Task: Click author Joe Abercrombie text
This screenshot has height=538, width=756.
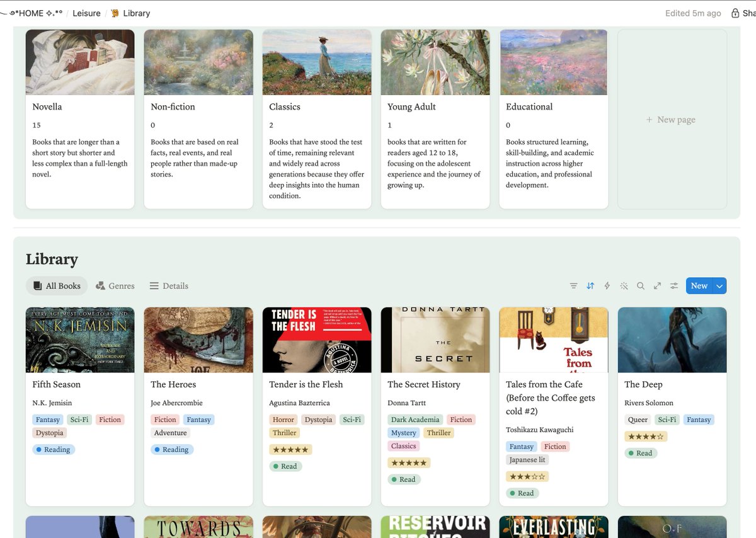Action: (176, 403)
